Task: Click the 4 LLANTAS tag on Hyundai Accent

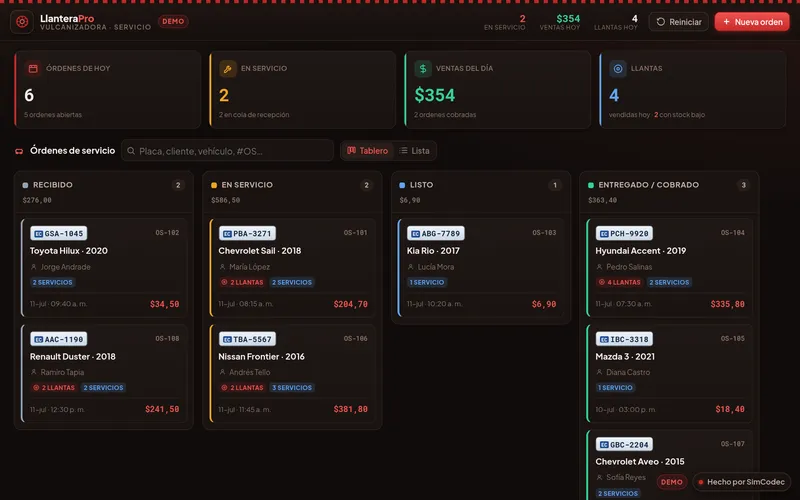Action: (619, 282)
